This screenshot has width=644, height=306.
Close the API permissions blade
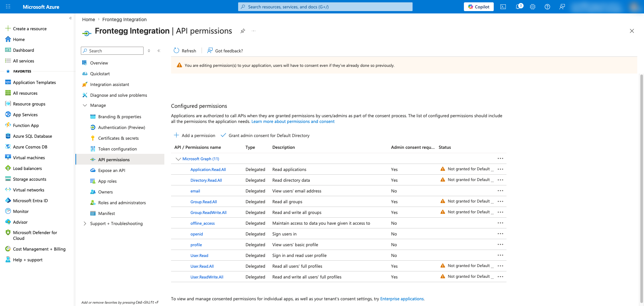click(x=632, y=31)
